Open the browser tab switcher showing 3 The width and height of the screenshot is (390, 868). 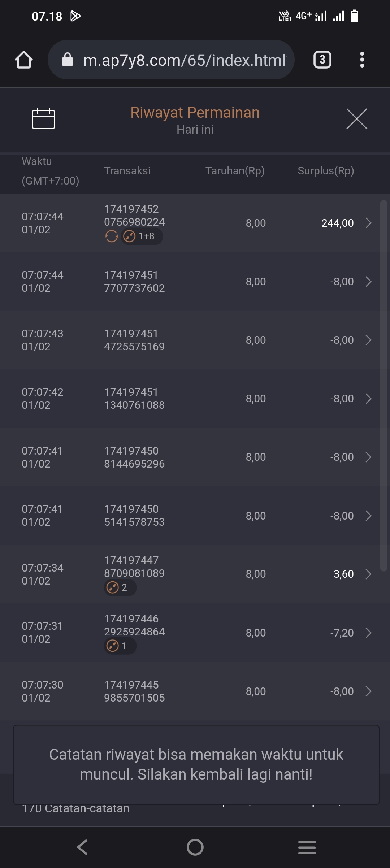[x=322, y=60]
